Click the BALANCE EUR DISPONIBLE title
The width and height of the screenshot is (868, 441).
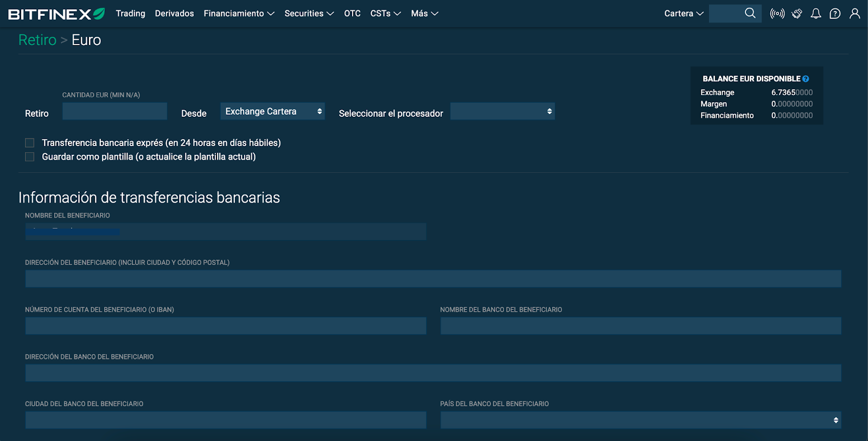751,79
